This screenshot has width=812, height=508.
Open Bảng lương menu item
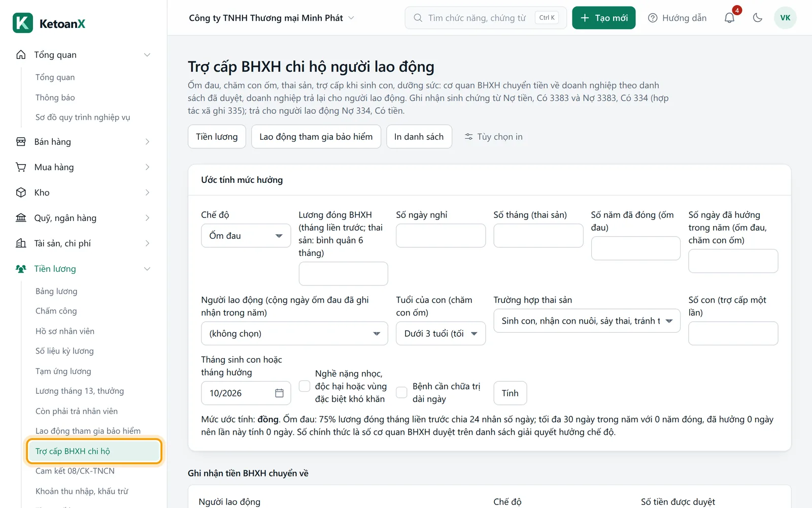point(56,291)
